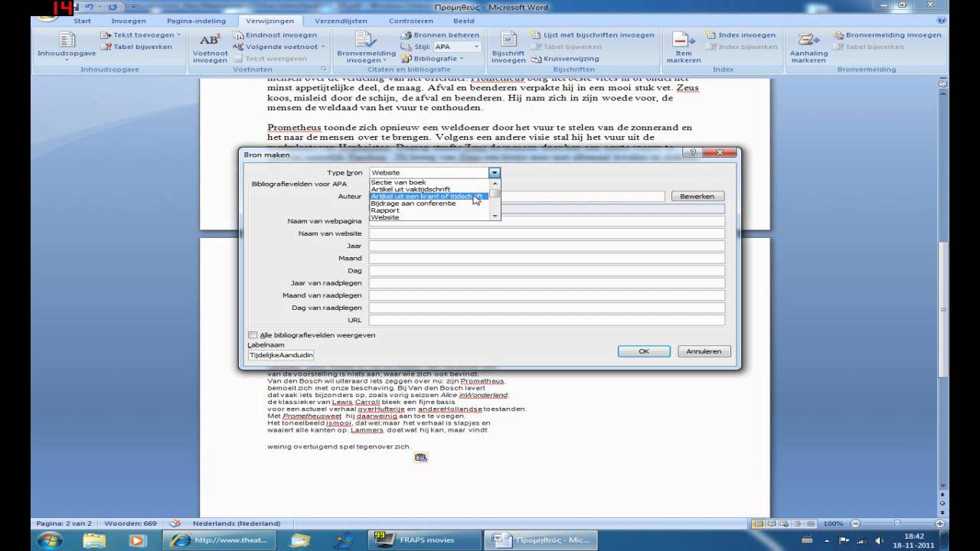Switch to the Start tab
The width and height of the screenshot is (980, 551).
[82, 21]
